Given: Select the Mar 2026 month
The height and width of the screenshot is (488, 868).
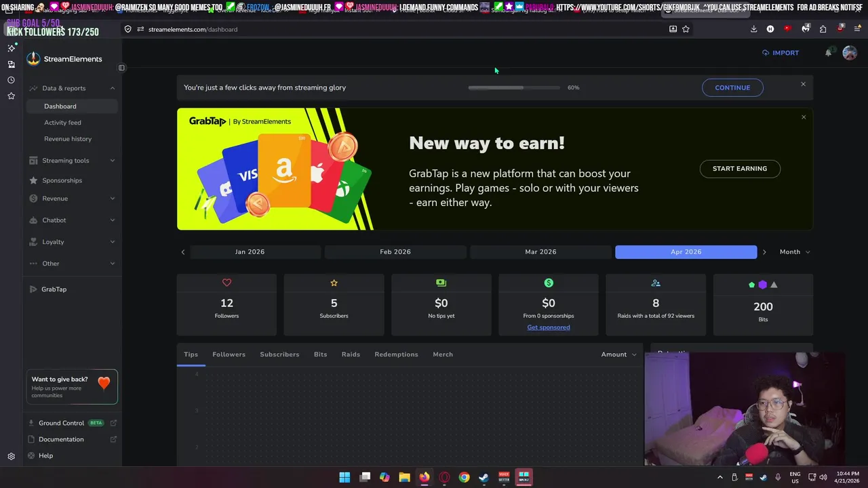Looking at the screenshot, I should click(x=540, y=252).
